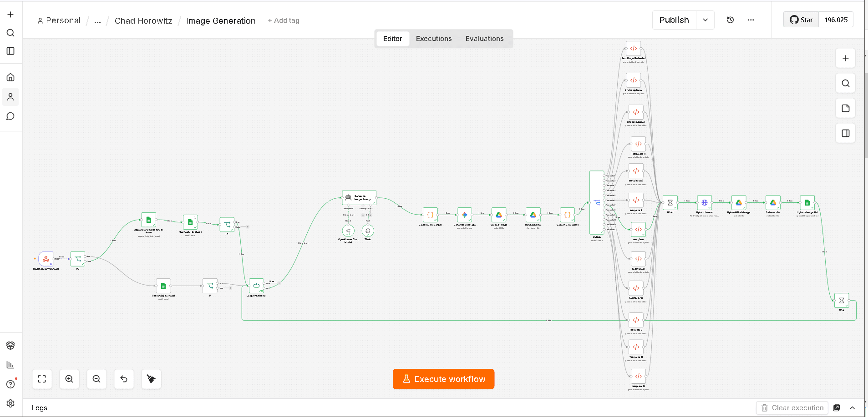868x417 pixels.
Task: Open the Upload-Image-Url sheets node
Action: click(x=807, y=203)
